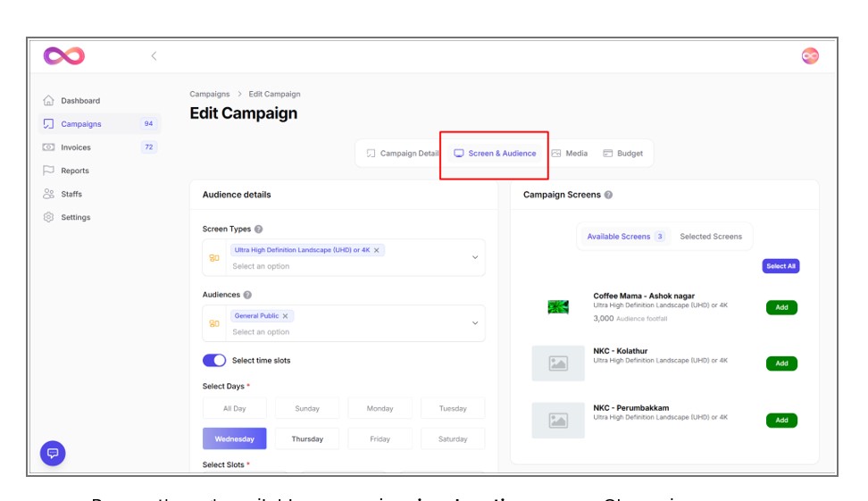Switch to the Selected Screens tab
The image size is (868, 501).
pyautogui.click(x=710, y=237)
